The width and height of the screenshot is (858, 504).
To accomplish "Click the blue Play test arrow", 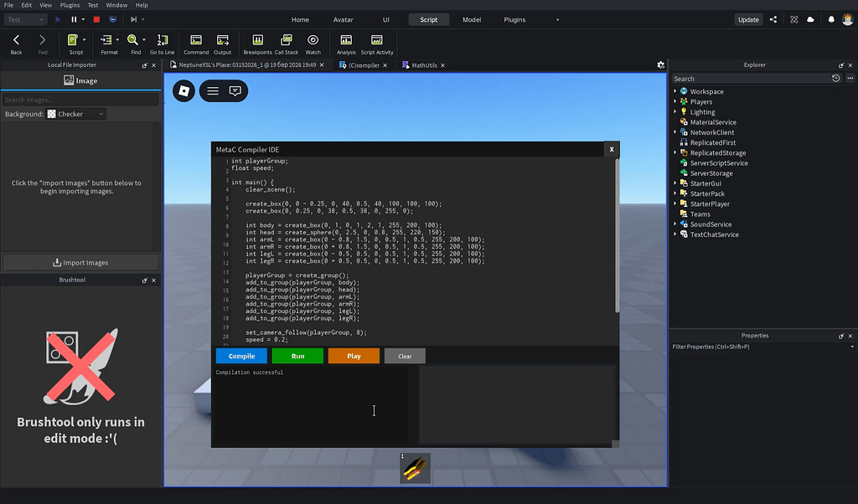I will [x=58, y=20].
